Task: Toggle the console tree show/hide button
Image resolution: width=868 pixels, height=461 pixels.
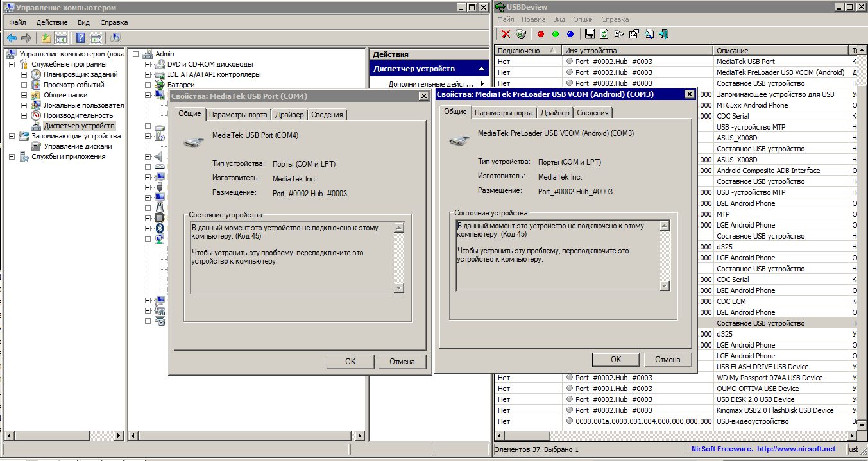Action: 62,38
